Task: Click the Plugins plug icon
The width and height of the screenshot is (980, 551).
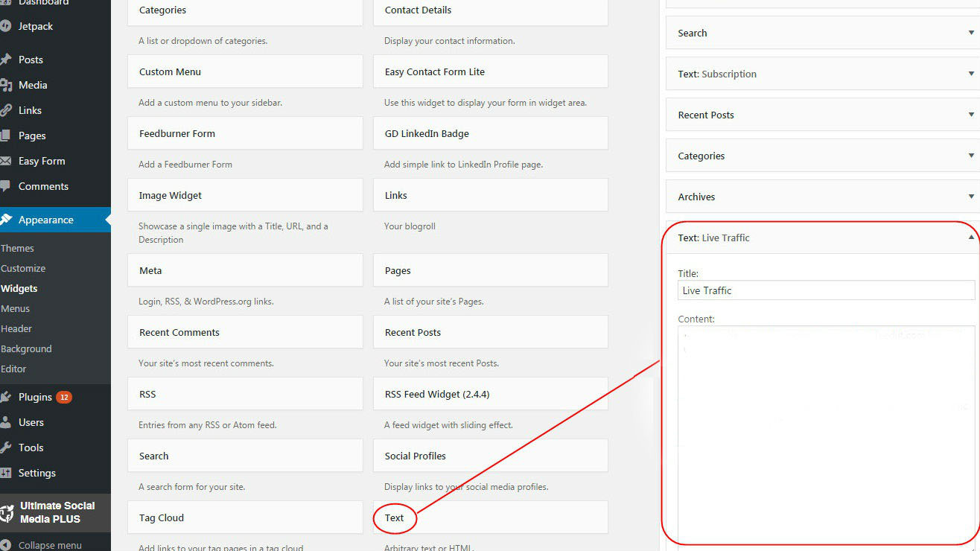Action: [x=5, y=397]
